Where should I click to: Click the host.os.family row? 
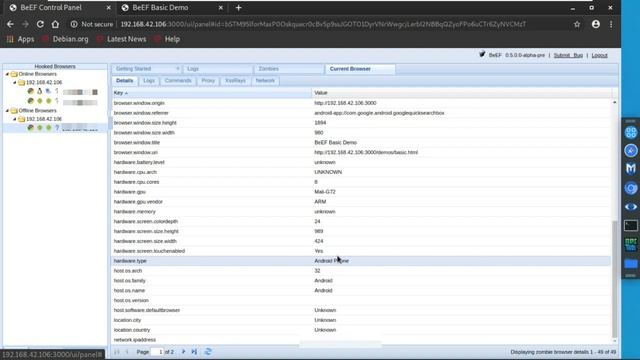[361, 281]
